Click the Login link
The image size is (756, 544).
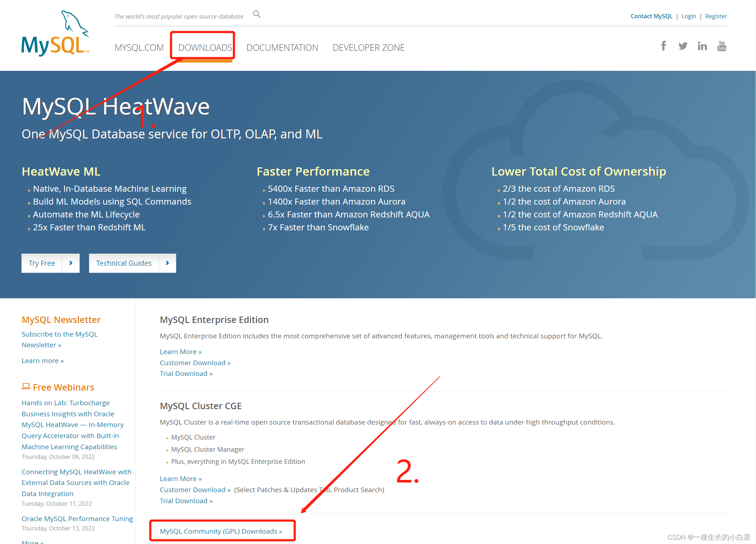688,16
